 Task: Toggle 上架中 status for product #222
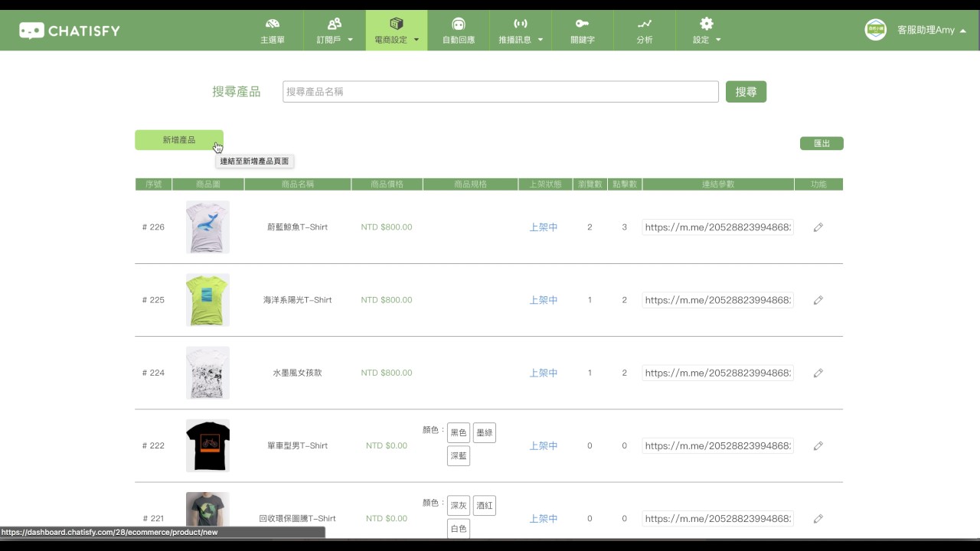544,445
